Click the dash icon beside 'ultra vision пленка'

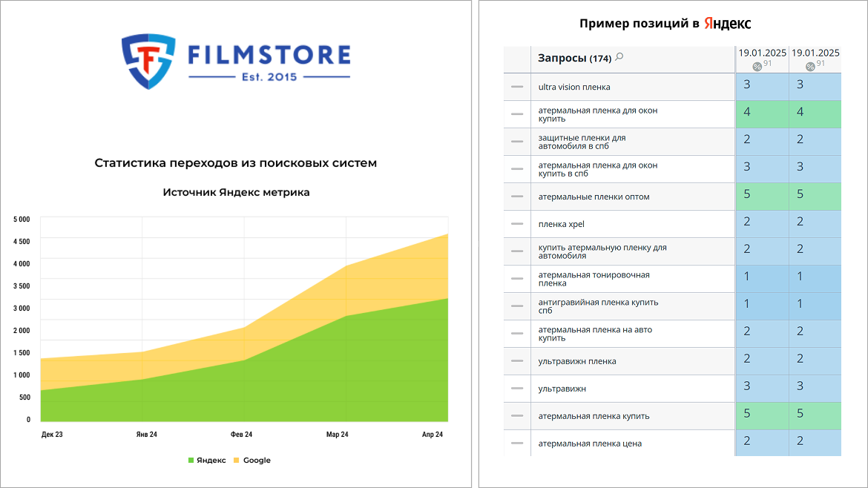point(517,87)
